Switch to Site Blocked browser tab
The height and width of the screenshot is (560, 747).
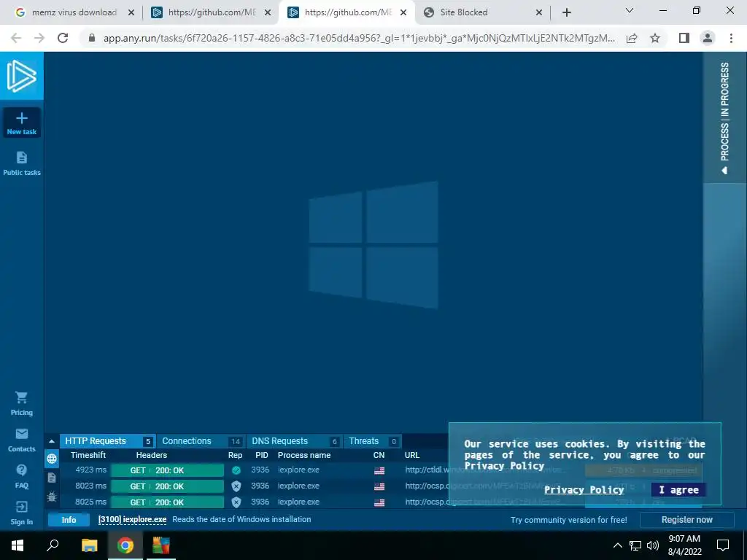point(481,12)
